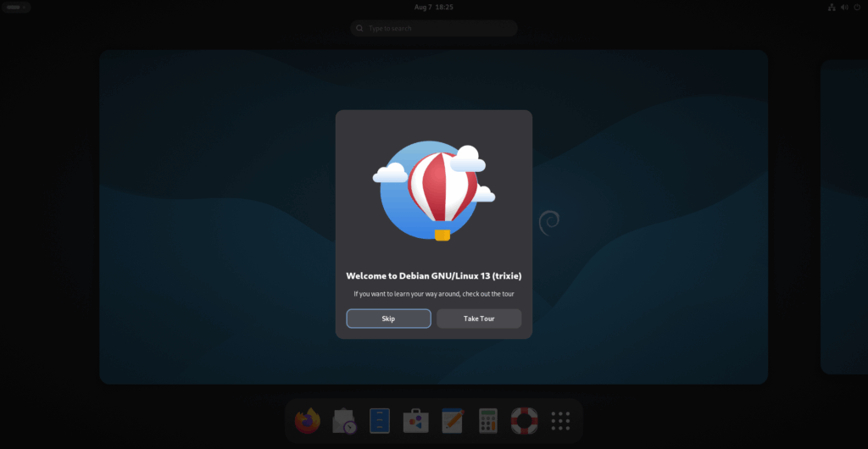
Task: Launch the Text Editor dock icon
Action: point(453,421)
